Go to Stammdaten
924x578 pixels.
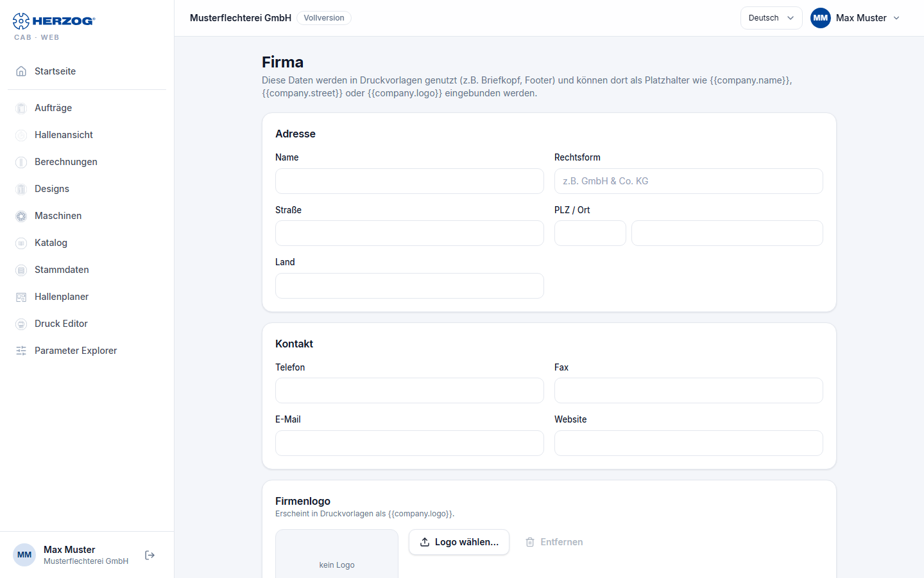click(x=87, y=270)
